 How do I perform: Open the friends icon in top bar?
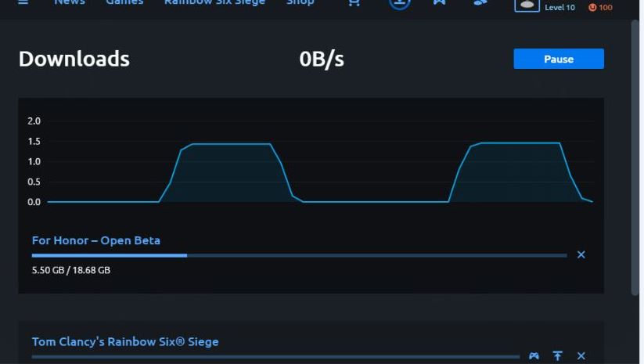point(480,2)
